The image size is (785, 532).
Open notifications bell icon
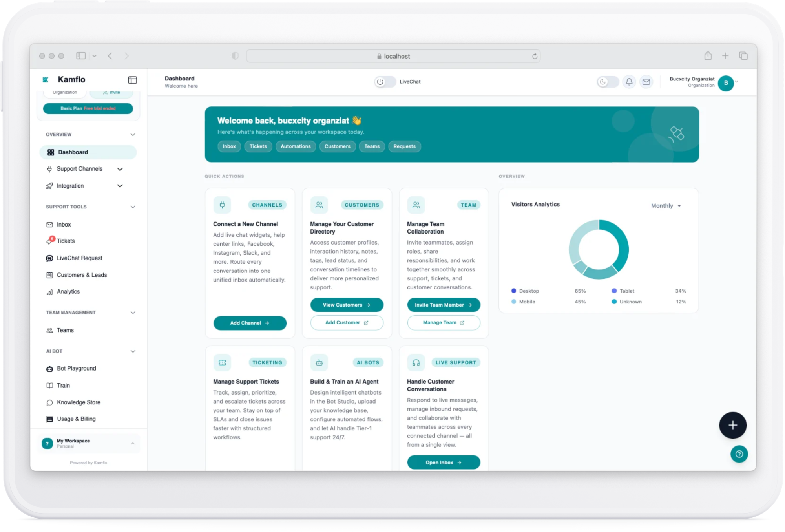[629, 82]
